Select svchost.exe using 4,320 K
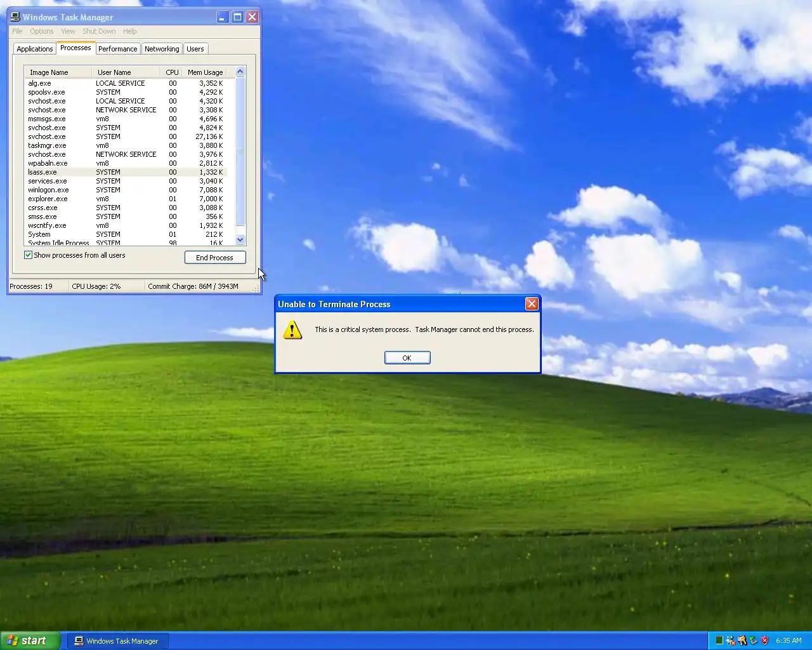This screenshot has width=812, height=650. point(126,101)
